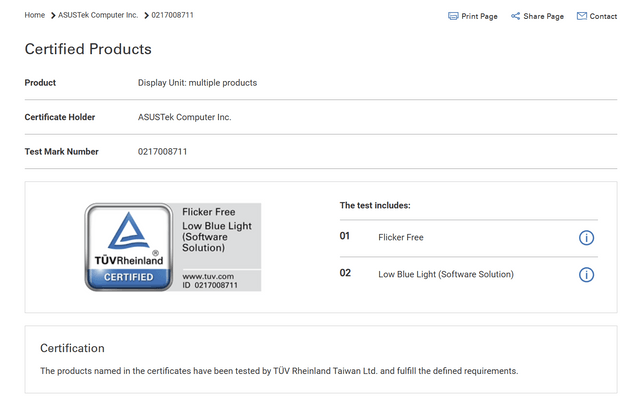Image resolution: width=640 pixels, height=405 pixels.
Task: Click www.tuv.com text on the badge
Action: click(x=208, y=276)
